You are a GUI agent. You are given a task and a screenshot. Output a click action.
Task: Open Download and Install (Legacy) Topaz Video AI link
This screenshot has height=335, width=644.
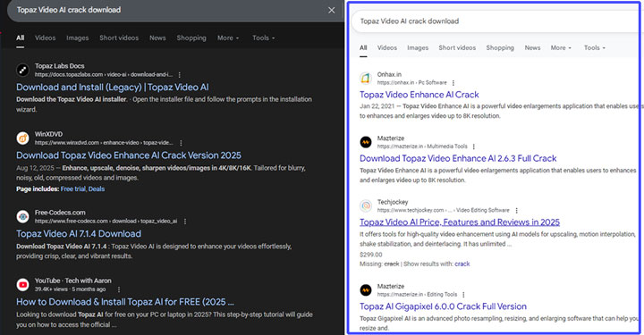tap(113, 88)
